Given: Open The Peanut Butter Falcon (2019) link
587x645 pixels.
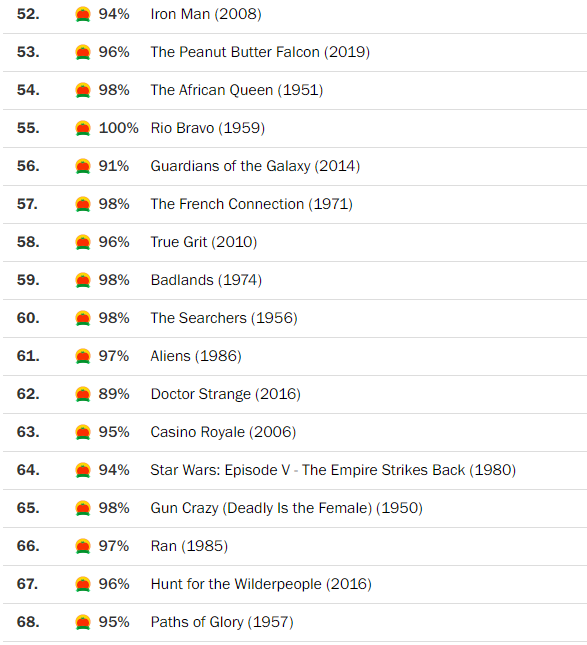Looking at the screenshot, I should tap(260, 52).
